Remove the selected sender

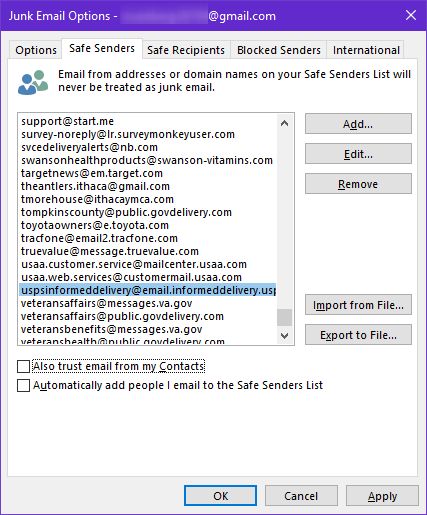tap(358, 184)
